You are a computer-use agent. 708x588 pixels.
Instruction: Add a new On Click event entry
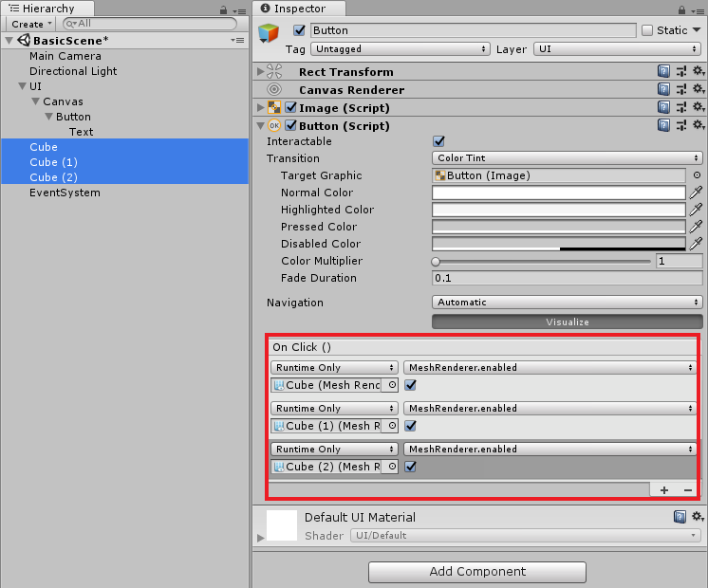pos(663,490)
